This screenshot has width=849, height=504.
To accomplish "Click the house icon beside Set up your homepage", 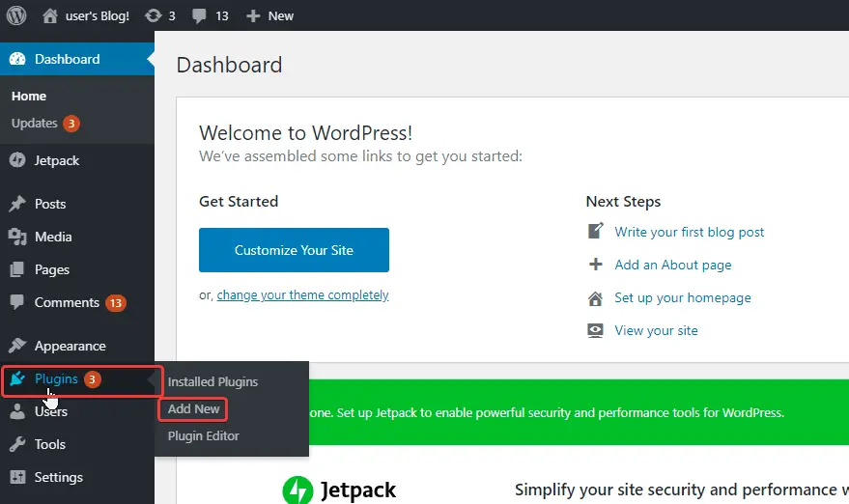I will [596, 298].
